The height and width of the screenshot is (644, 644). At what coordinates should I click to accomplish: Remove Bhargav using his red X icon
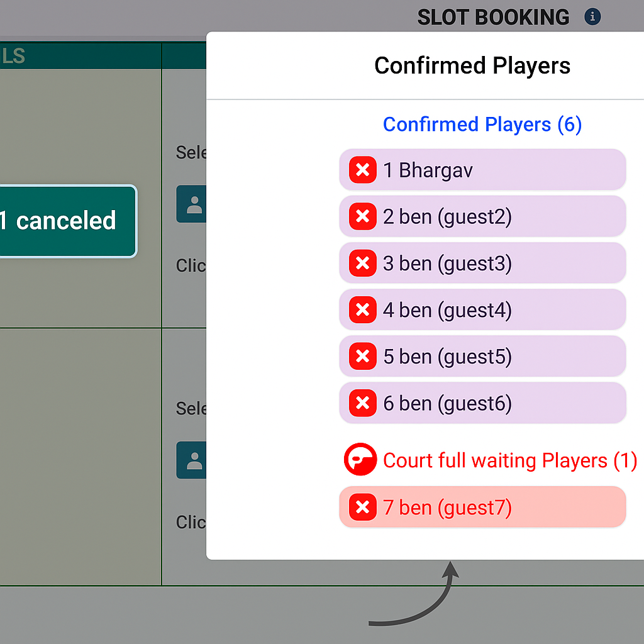pyautogui.click(x=362, y=170)
